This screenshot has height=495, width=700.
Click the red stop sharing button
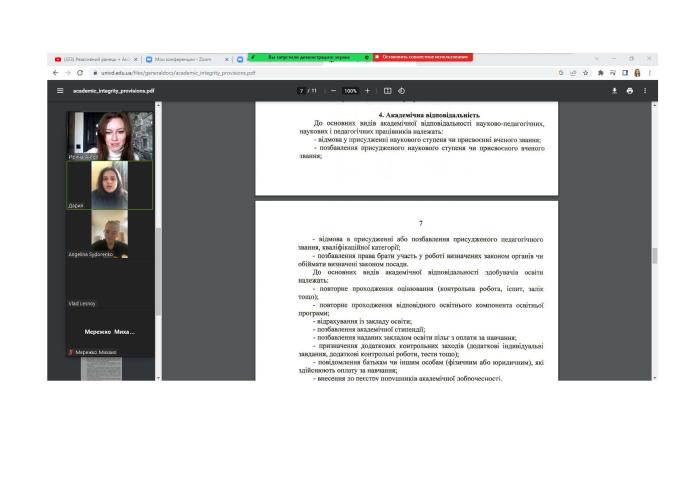pyautogui.click(x=422, y=57)
